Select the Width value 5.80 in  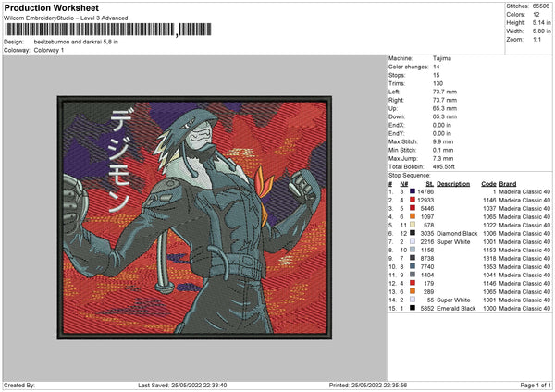(541, 31)
